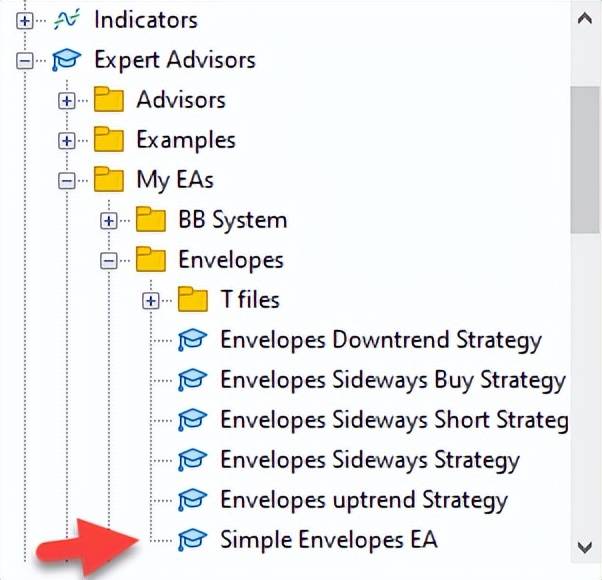Collapse the My EAs folder

67,180
